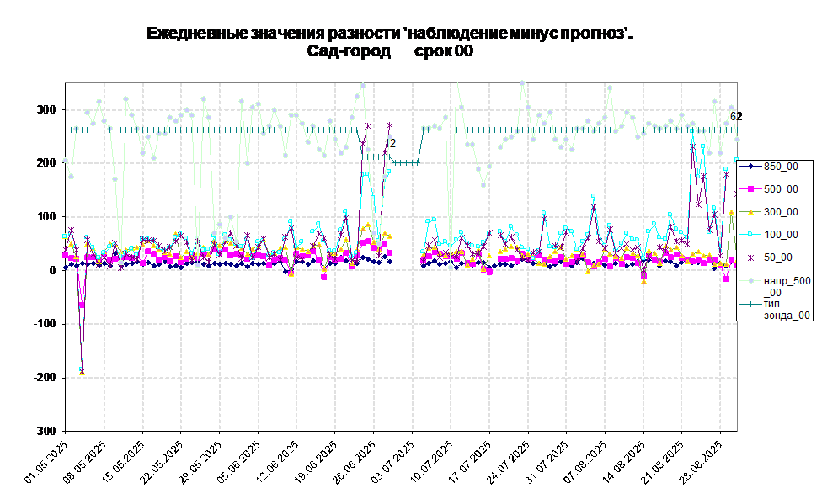Click the напр_500_00 legend label
Screen dimensions: 822x504
pos(787,285)
